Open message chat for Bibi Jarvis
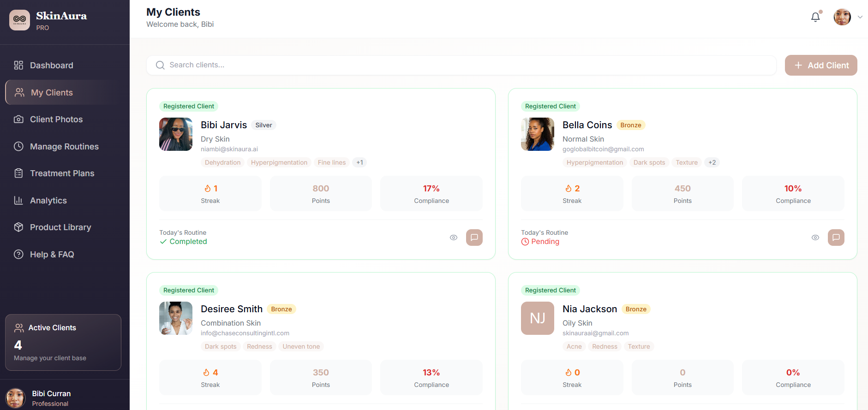Viewport: 868px width, 410px height. (474, 238)
